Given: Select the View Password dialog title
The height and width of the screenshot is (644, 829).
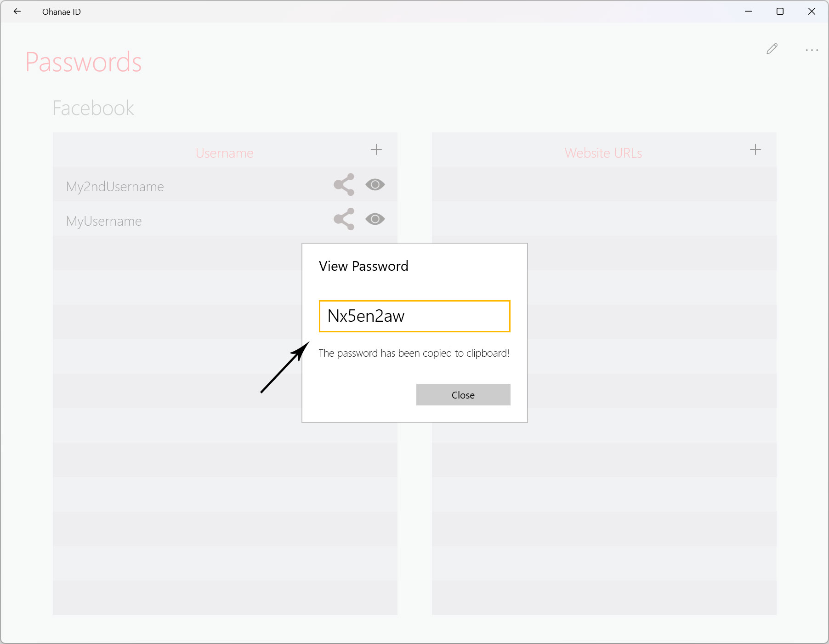Looking at the screenshot, I should 363,266.
